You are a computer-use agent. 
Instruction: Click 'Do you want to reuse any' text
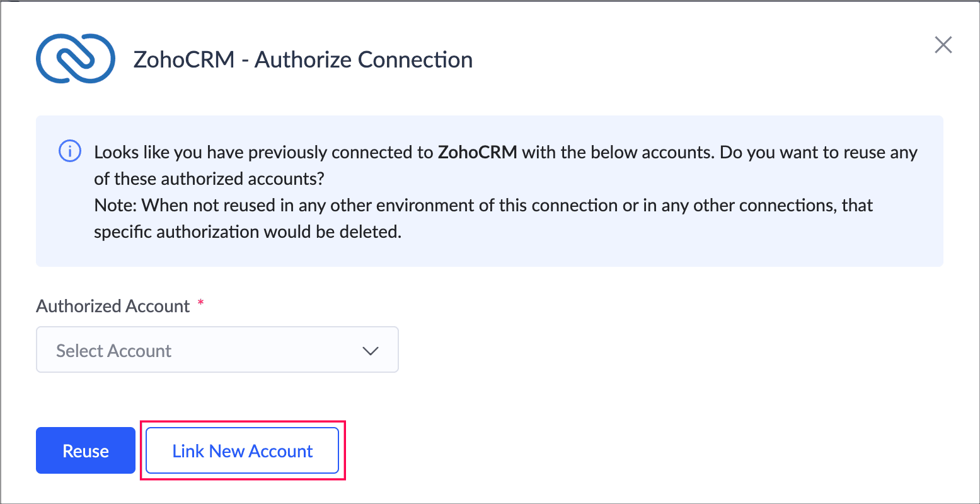[x=818, y=153]
